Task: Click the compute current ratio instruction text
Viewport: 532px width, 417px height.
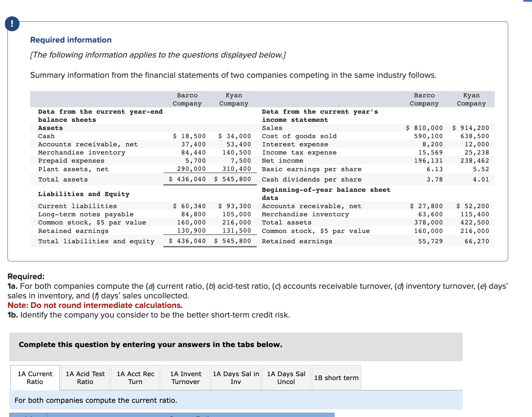Action: pyautogui.click(x=96, y=400)
